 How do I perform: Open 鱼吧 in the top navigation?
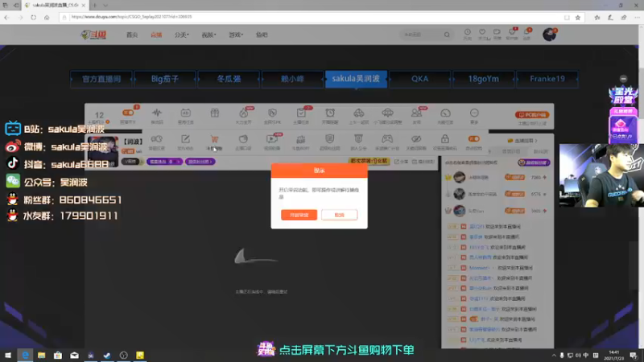pos(262,35)
